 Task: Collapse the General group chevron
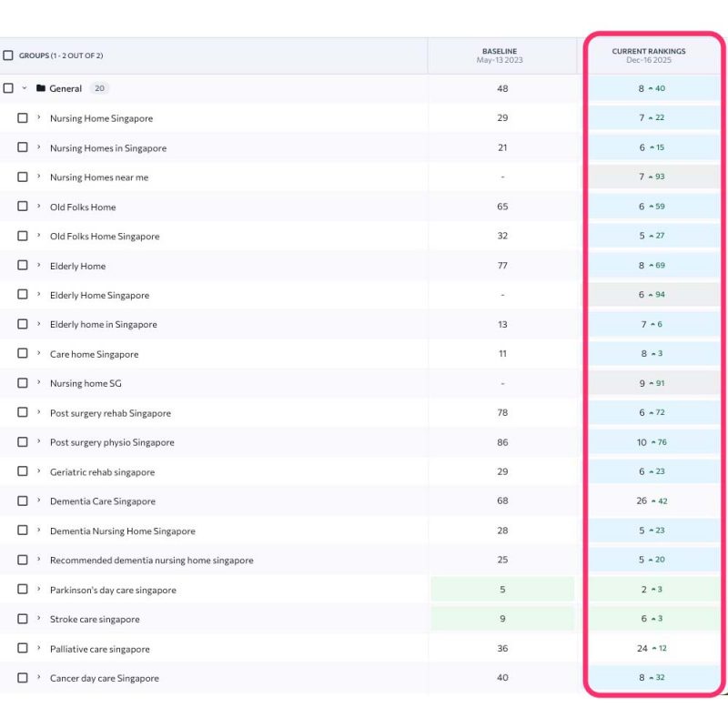pos(25,89)
